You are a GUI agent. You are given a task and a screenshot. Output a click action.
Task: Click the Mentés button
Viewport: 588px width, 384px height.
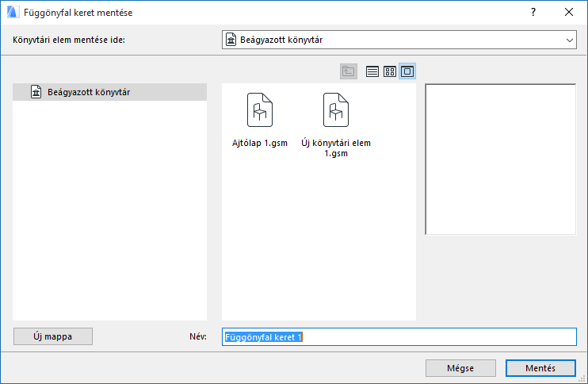(540, 368)
